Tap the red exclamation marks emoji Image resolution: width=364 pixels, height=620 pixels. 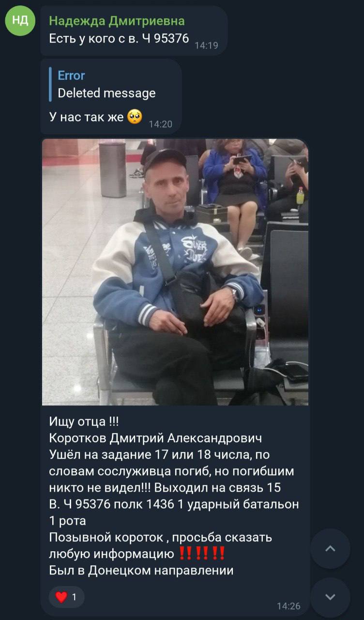201,553
